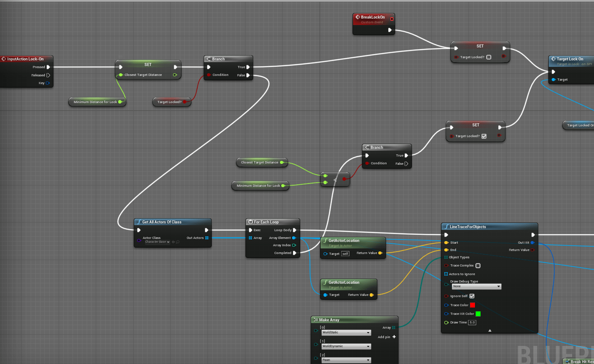Click the Out Hit pin on LineTraceForObjects
The image size is (594, 364).
tap(533, 242)
